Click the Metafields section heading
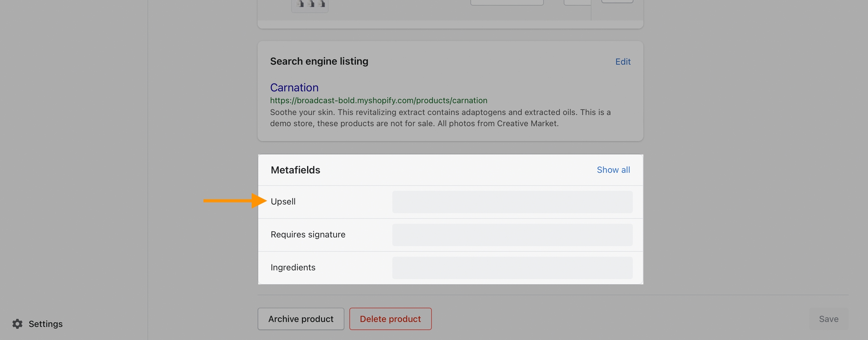 click(x=295, y=170)
